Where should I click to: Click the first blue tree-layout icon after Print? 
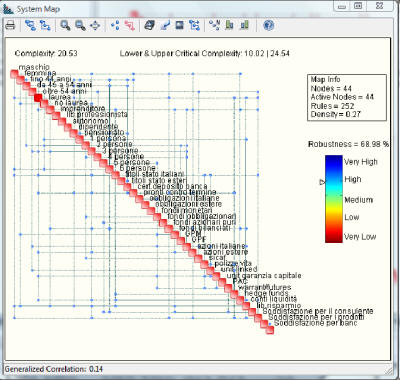30,26
